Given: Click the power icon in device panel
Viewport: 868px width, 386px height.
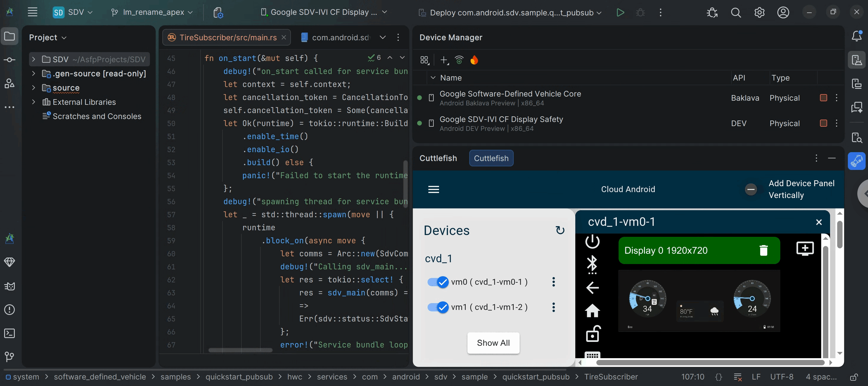Looking at the screenshot, I should pyautogui.click(x=592, y=242).
